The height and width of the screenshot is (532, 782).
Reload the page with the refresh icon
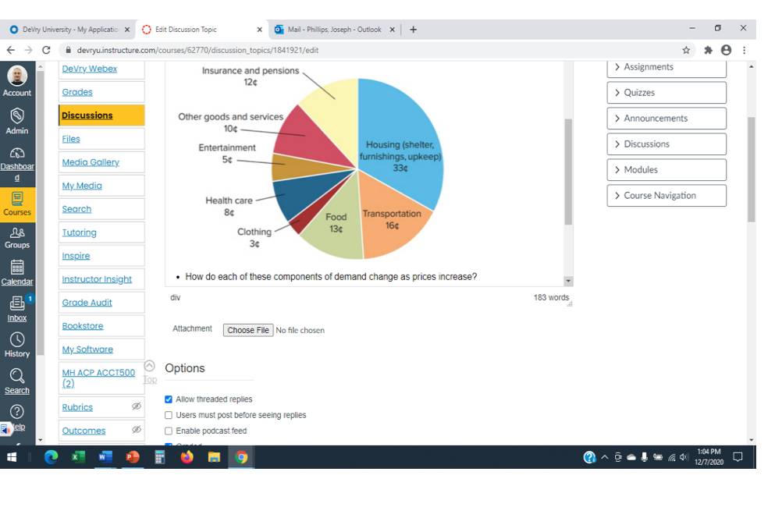[46, 50]
